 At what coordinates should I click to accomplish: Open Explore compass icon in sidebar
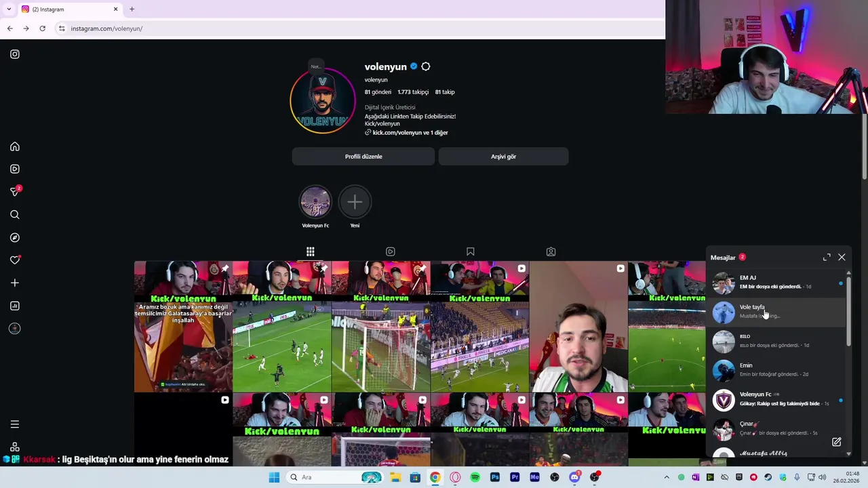click(15, 237)
